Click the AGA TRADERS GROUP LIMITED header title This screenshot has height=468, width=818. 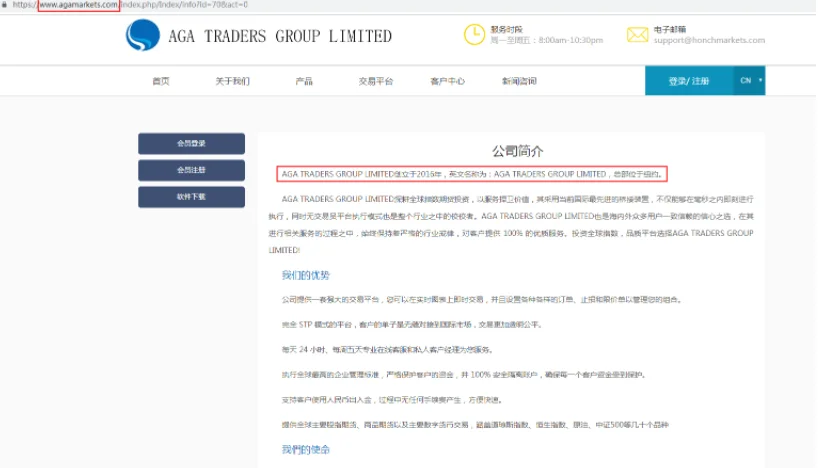[x=280, y=36]
